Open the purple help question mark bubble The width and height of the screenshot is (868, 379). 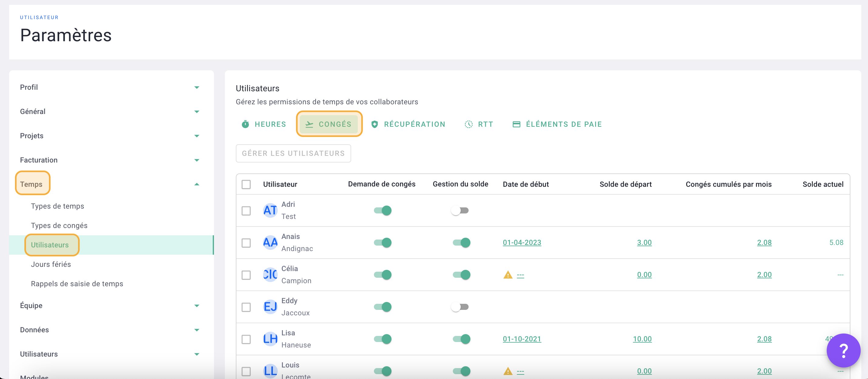point(843,350)
